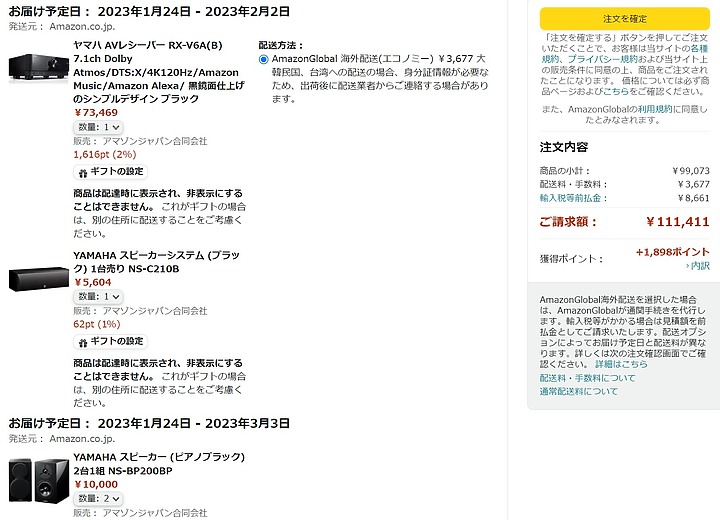Screen dimensions: 720x520
Task: Click the 輸入税等前払金 link
Action: click(574, 198)
